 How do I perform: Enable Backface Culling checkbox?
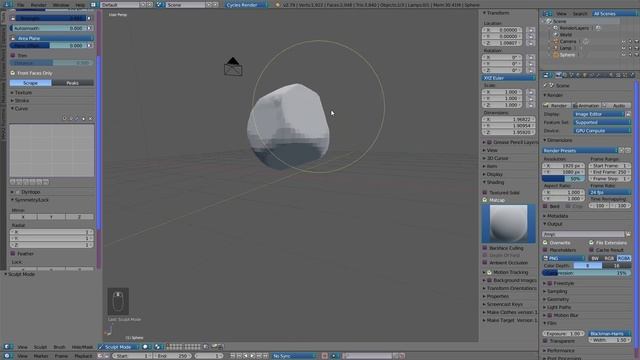485,248
